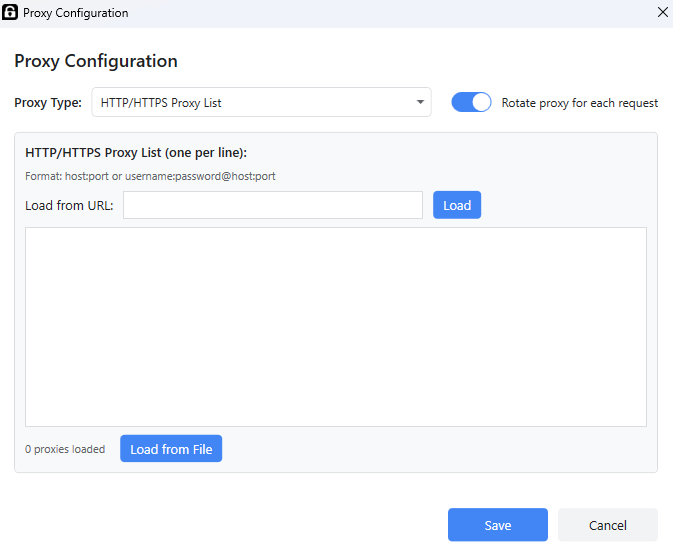Click inside the proxy list text area
Viewport: 673px width, 545px height.
click(335, 327)
